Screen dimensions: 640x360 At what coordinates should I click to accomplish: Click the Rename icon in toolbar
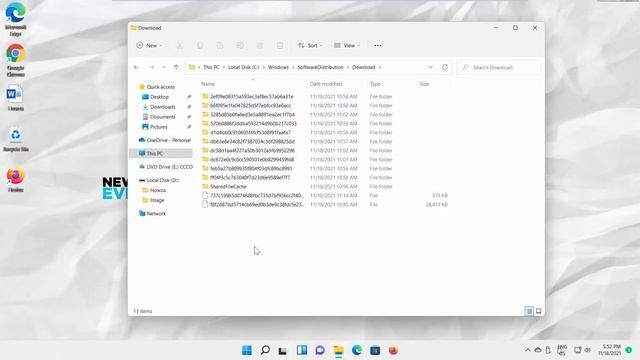(x=240, y=45)
